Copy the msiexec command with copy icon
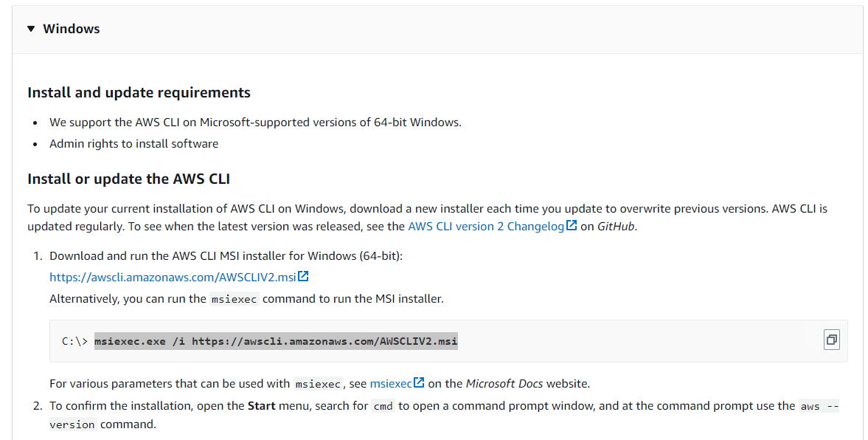The height and width of the screenshot is (440, 868). 831,340
